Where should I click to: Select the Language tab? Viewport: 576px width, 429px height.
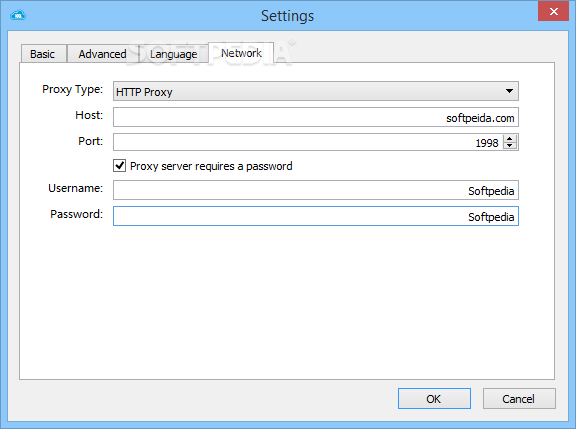pyautogui.click(x=173, y=54)
